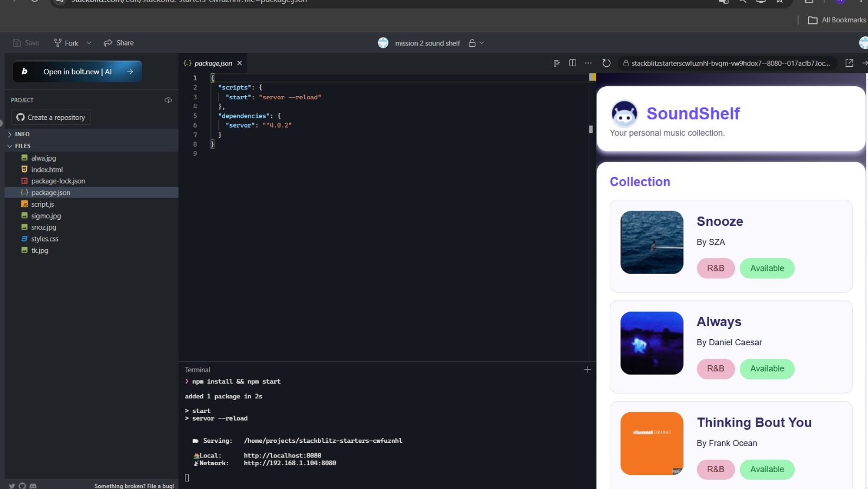Share the project via the Share button
The image size is (868, 489).
(119, 43)
